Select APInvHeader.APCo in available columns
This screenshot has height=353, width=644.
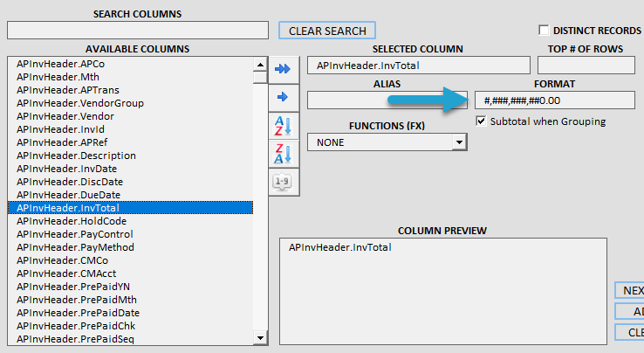coord(131,64)
